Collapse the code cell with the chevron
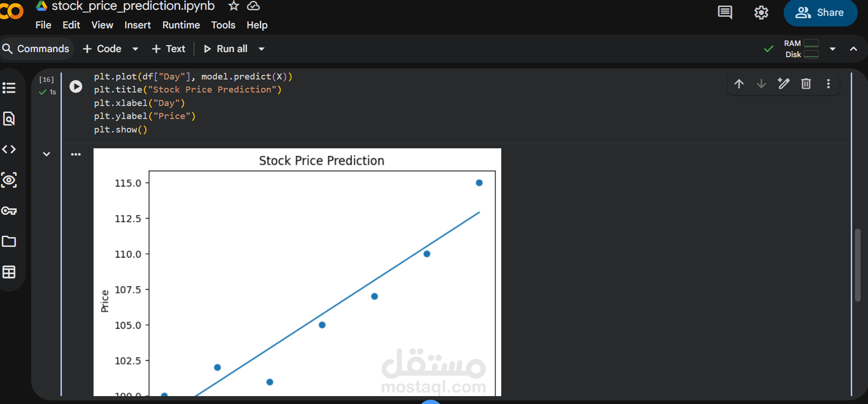 pyautogui.click(x=46, y=153)
